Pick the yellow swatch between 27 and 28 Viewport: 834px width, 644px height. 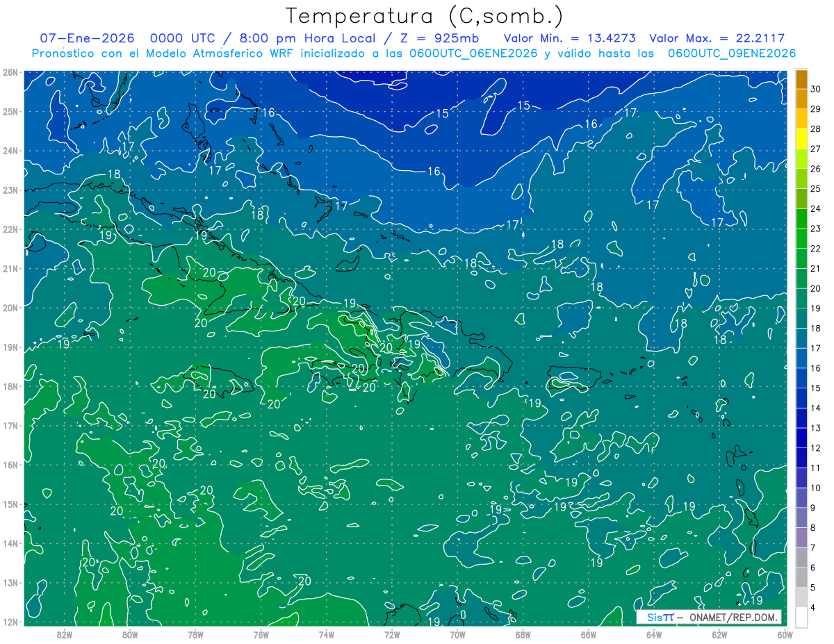pyautogui.click(x=801, y=139)
